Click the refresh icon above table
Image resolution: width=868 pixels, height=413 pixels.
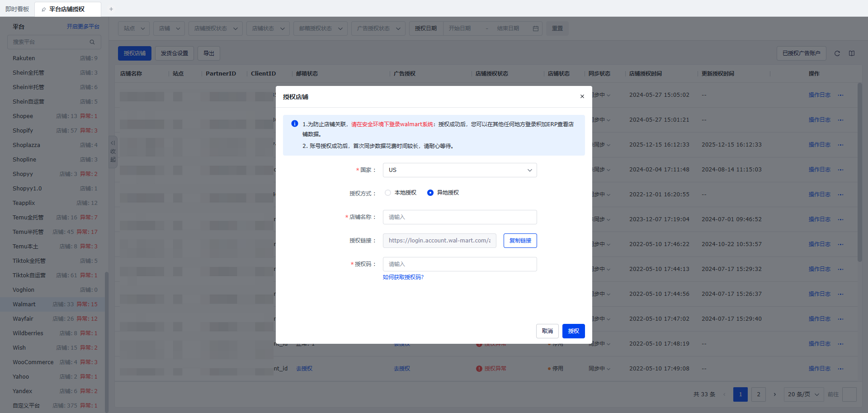837,53
